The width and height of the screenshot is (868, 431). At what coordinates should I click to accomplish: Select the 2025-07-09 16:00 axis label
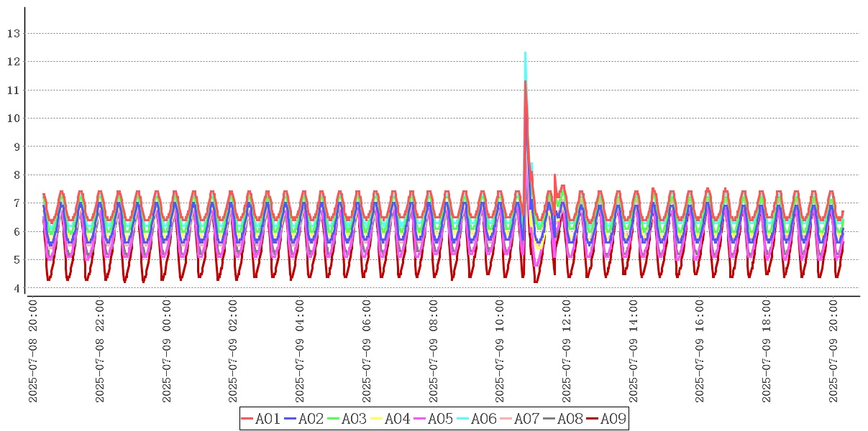[700, 352]
